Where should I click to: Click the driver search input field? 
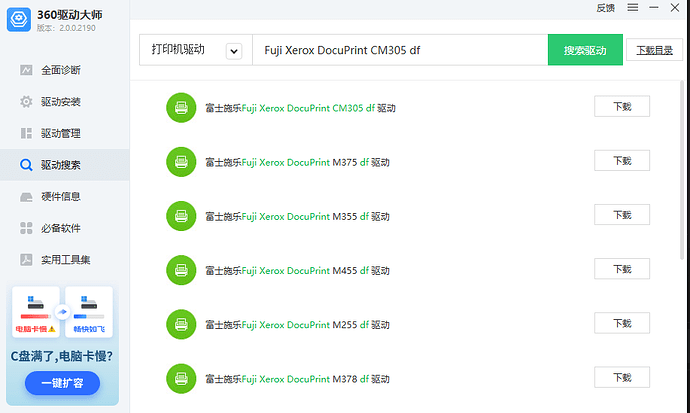pos(400,50)
